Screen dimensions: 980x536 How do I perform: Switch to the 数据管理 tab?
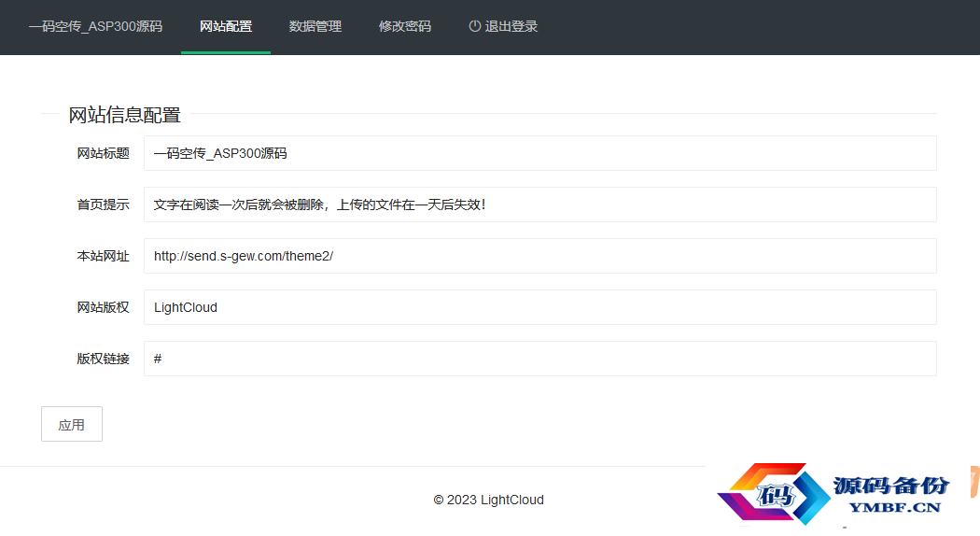pyautogui.click(x=315, y=26)
